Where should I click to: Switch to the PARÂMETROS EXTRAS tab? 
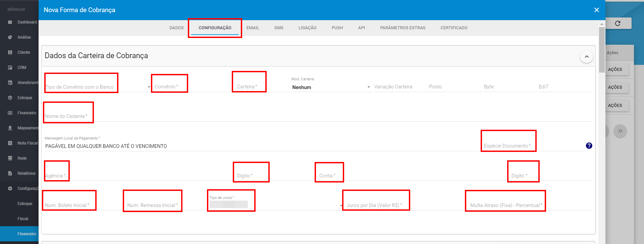click(x=403, y=28)
